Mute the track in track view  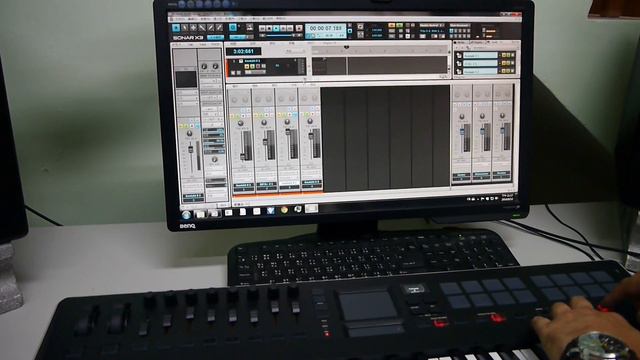(x=247, y=66)
